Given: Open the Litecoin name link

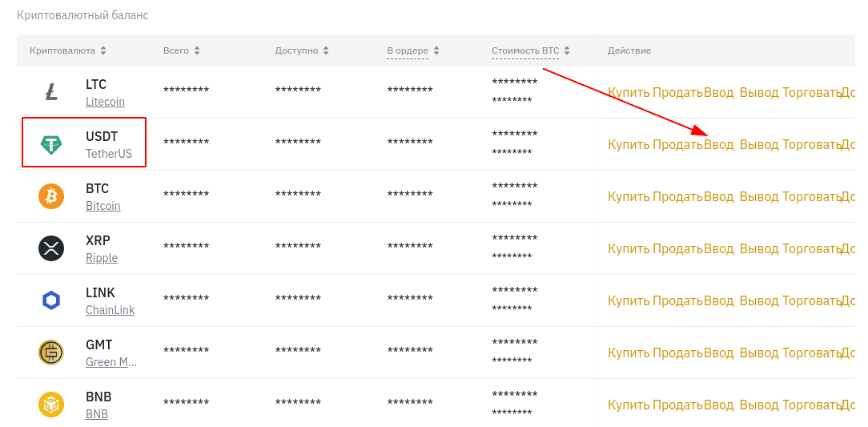Looking at the screenshot, I should coord(105,102).
